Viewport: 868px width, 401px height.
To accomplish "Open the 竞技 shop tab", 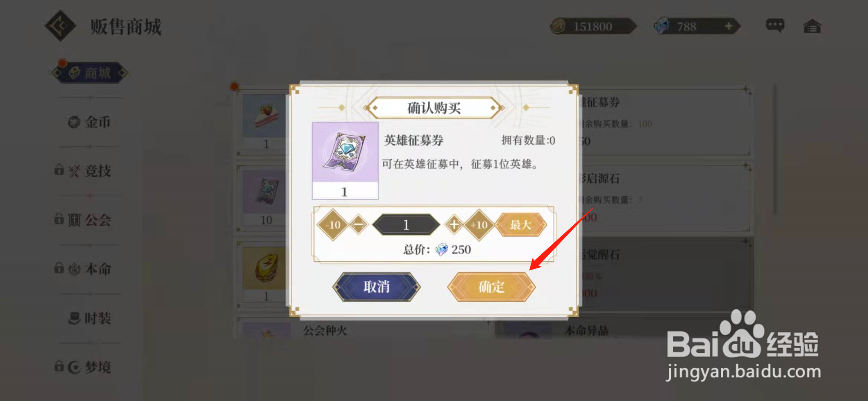I will pyautogui.click(x=83, y=171).
